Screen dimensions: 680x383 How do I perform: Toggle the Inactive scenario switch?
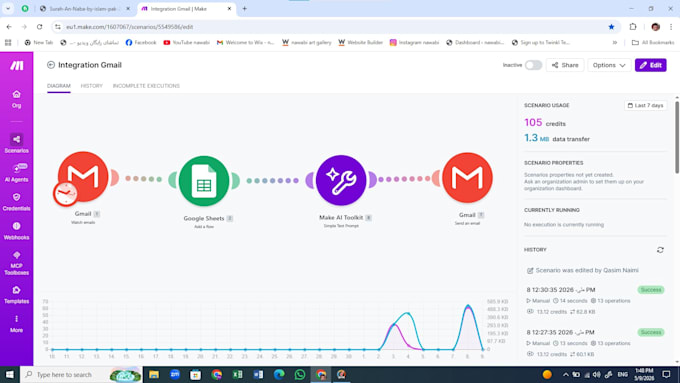click(533, 65)
